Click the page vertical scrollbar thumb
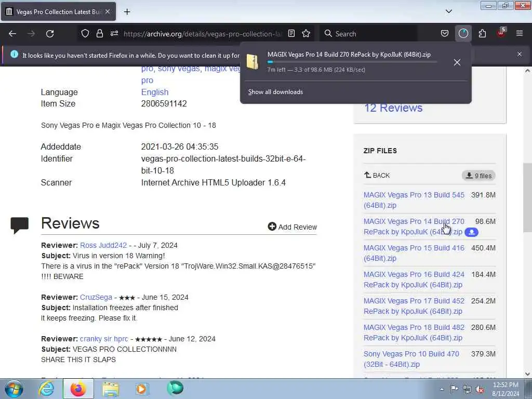The height and width of the screenshot is (399, 532). (x=527, y=197)
